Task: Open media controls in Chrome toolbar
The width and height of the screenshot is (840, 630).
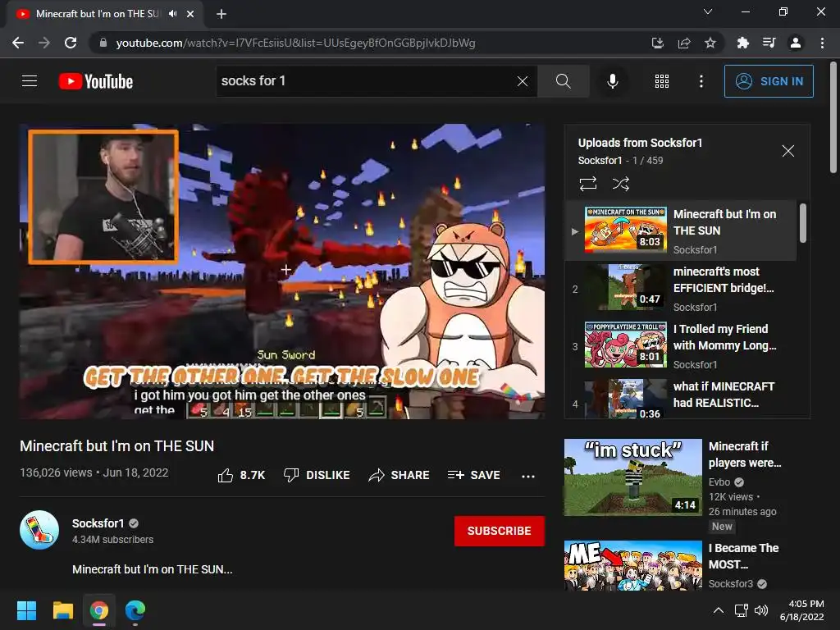Action: point(769,43)
